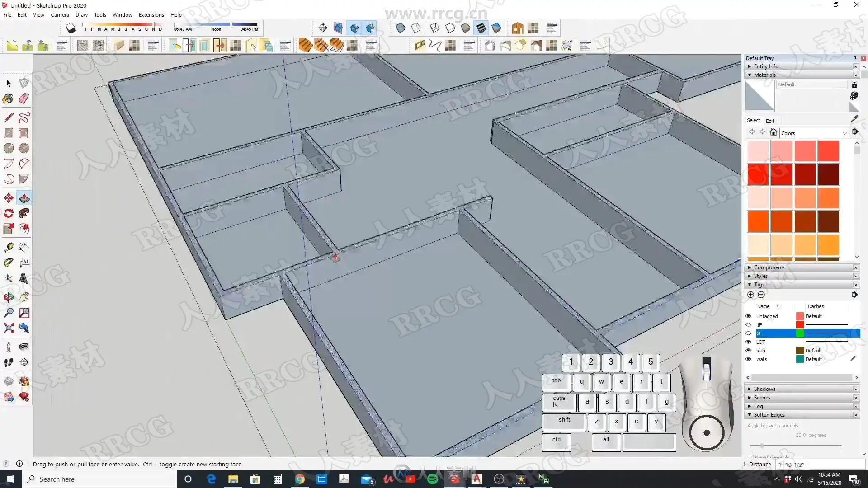Viewport: 868px width, 488px height.
Task: Open the Camera menu
Action: click(x=60, y=15)
